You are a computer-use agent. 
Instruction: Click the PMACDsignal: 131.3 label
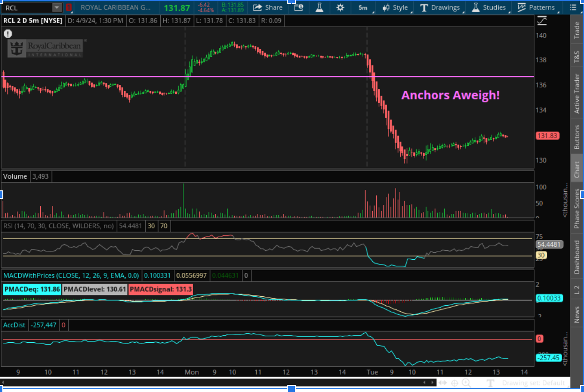pyautogui.click(x=160, y=289)
